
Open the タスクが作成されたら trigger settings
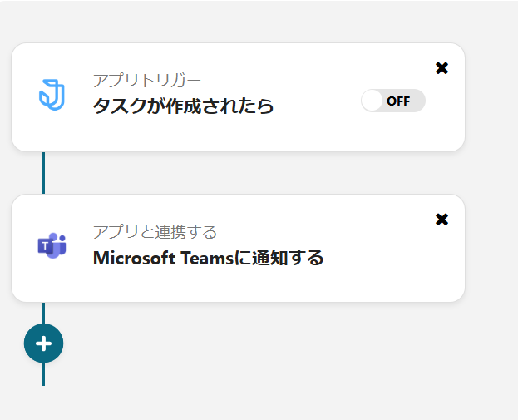[x=183, y=106]
